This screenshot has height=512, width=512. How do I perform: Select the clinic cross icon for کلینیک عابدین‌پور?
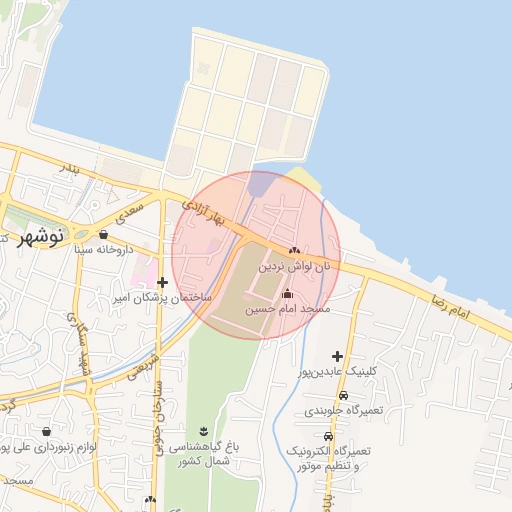pyautogui.click(x=337, y=356)
